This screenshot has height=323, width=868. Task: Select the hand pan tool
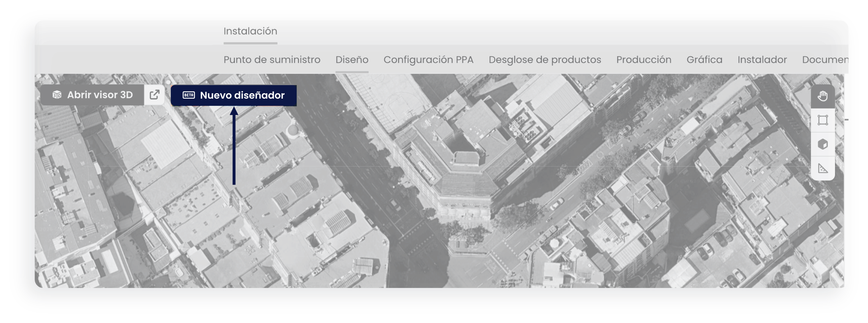click(822, 96)
